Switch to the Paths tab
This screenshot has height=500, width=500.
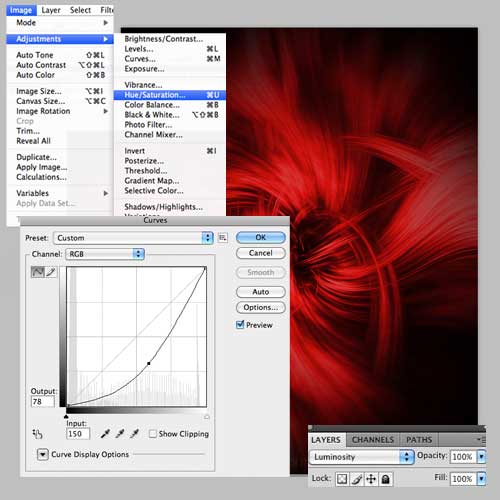pyautogui.click(x=419, y=440)
